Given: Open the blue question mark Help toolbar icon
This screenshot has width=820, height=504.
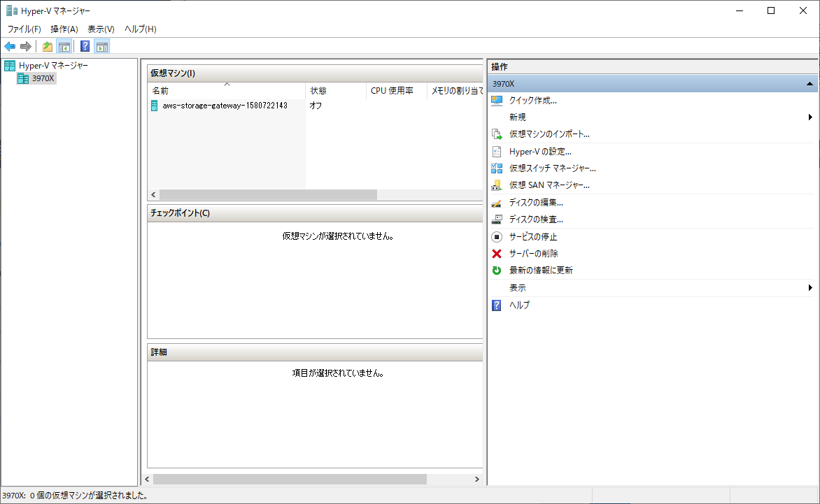Looking at the screenshot, I should pyautogui.click(x=85, y=46).
